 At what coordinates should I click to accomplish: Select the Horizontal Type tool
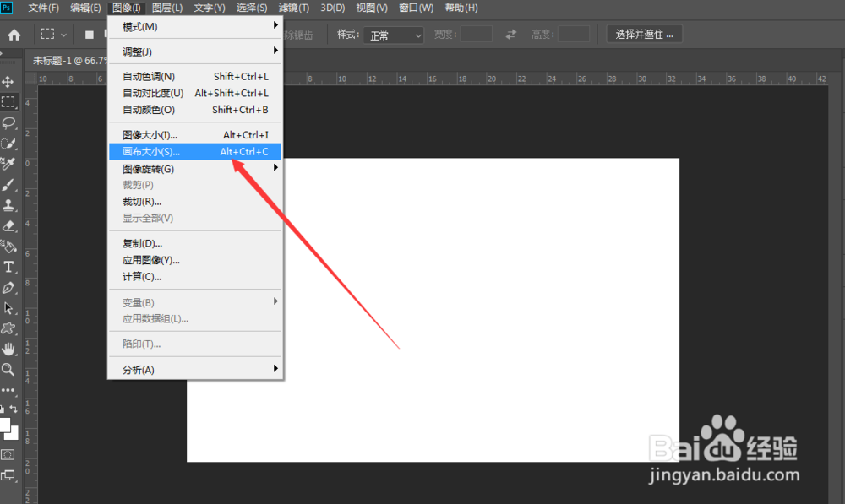pos(8,267)
